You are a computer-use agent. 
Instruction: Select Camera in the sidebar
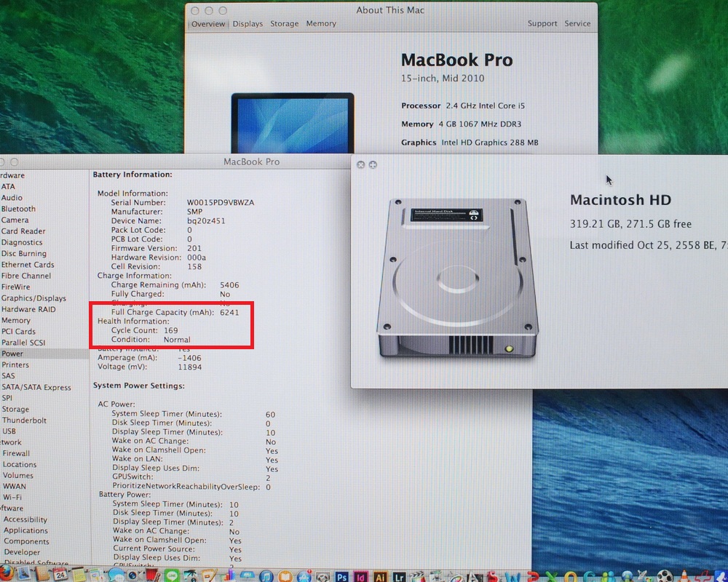(15, 220)
